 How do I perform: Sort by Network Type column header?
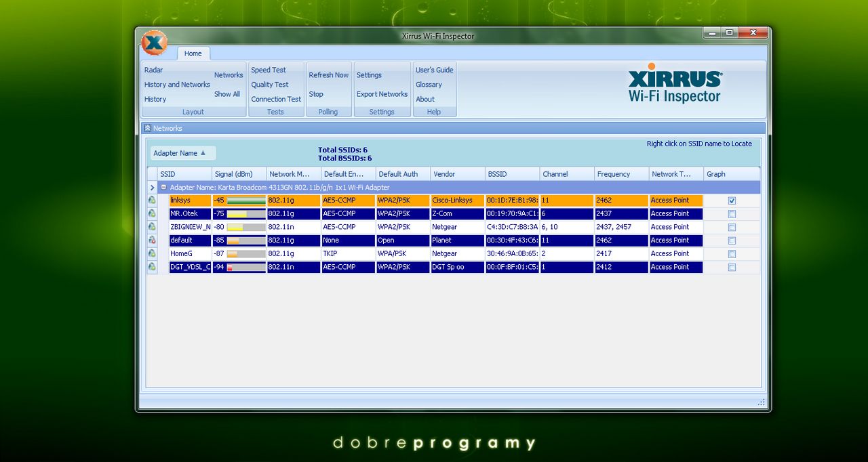pyautogui.click(x=676, y=174)
